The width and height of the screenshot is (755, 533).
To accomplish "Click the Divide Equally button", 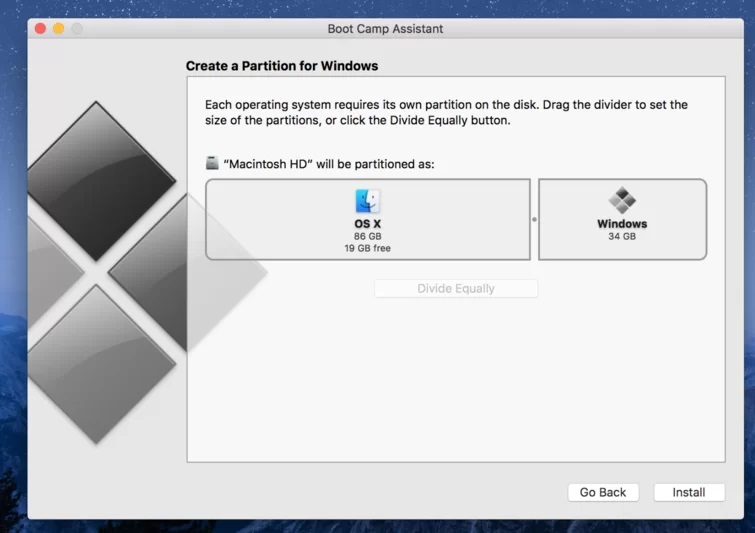I will [456, 288].
